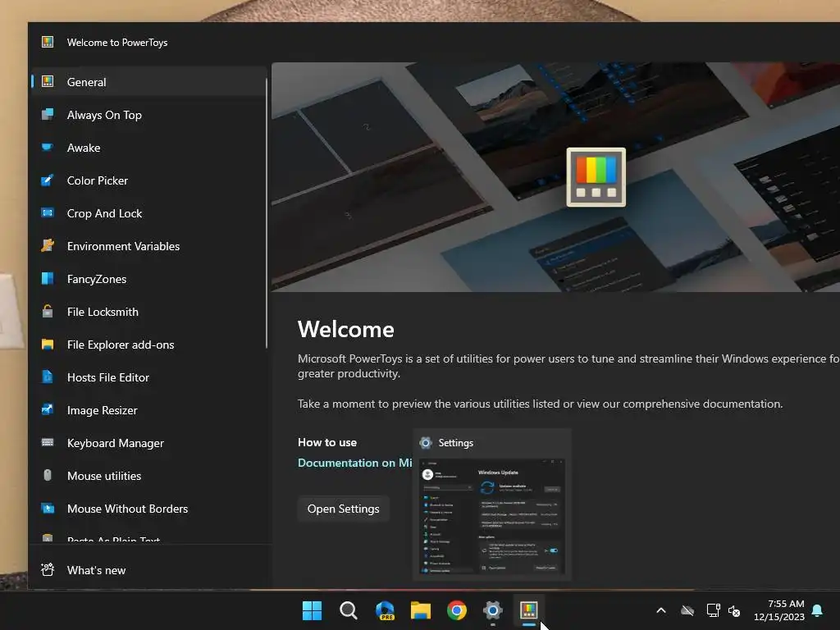Click the FancyZones layout icon

[48, 278]
